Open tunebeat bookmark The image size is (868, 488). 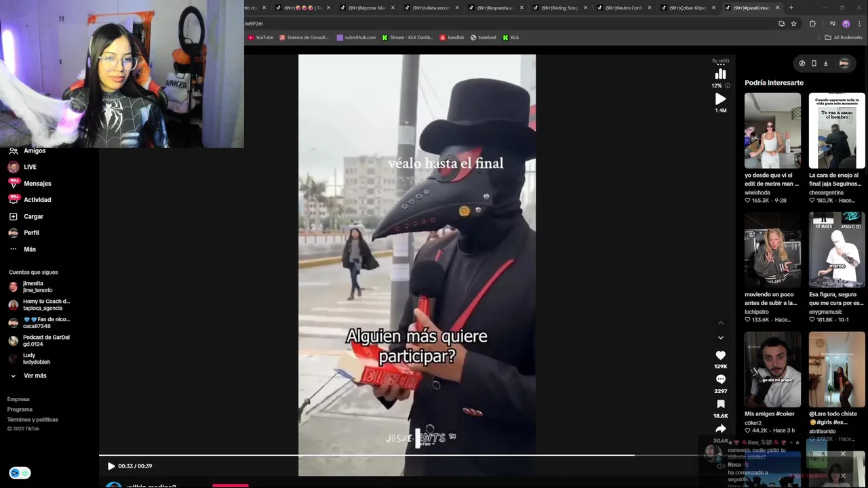(484, 37)
